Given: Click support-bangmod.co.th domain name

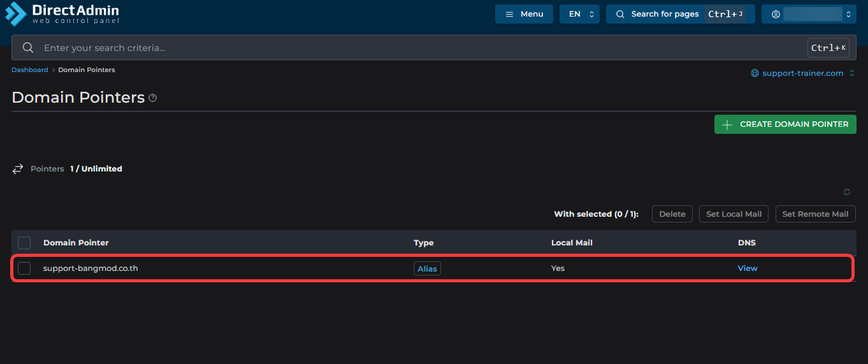Looking at the screenshot, I should pos(90,268).
